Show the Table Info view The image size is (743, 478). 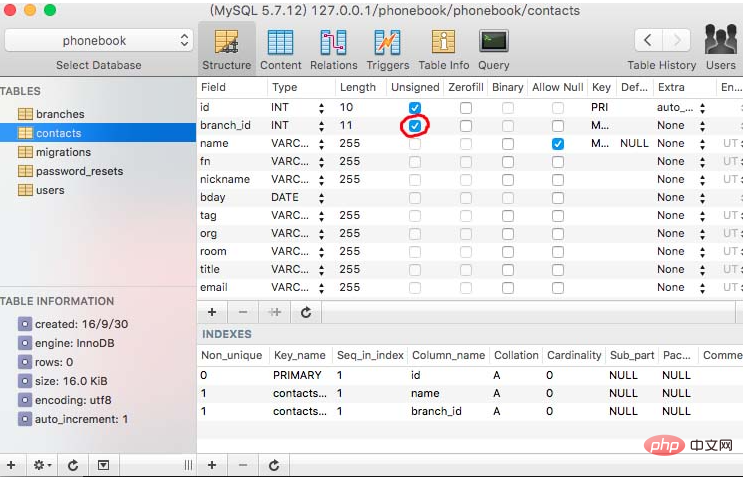click(444, 49)
